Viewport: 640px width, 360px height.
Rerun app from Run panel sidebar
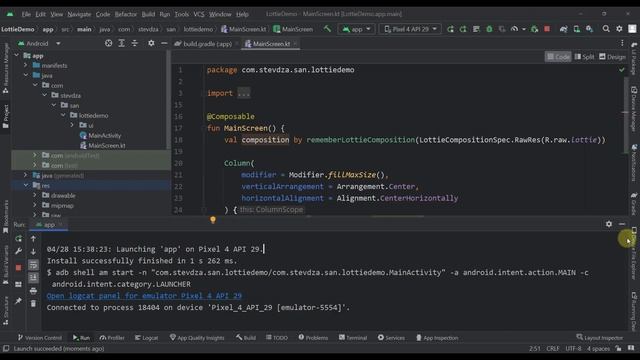point(18,239)
